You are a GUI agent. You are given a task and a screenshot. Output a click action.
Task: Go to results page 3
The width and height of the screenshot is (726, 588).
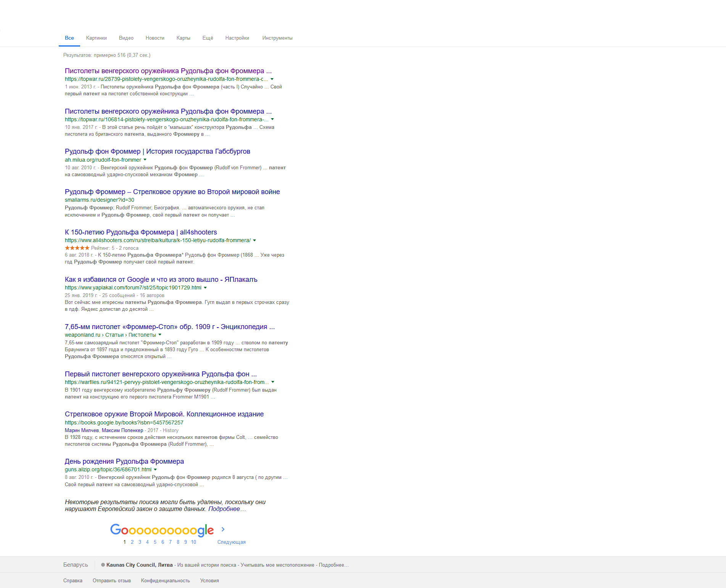(x=140, y=542)
